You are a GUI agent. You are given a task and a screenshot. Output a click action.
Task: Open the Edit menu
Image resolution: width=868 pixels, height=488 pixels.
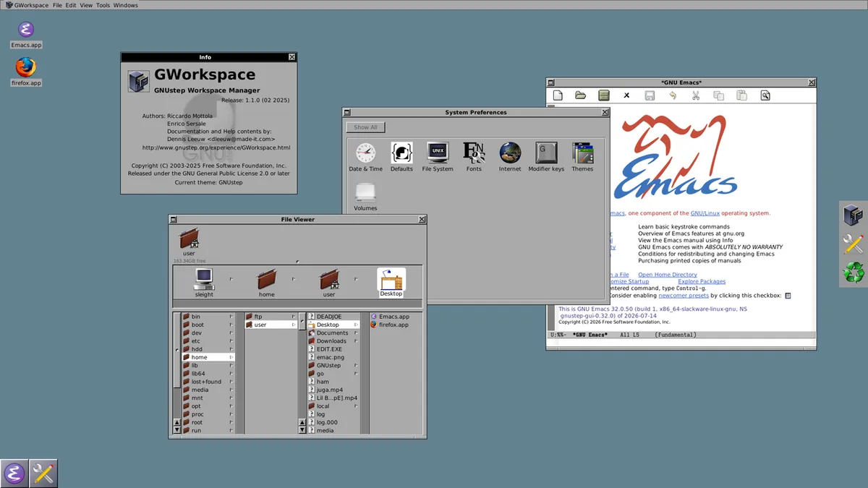[x=71, y=5]
